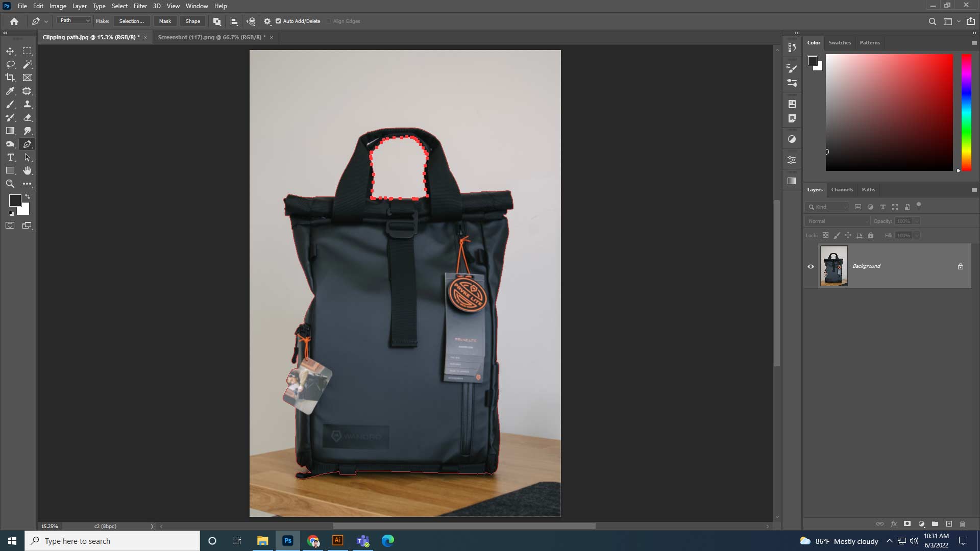
Task: Pick the Eyedropper tool
Action: point(10,91)
